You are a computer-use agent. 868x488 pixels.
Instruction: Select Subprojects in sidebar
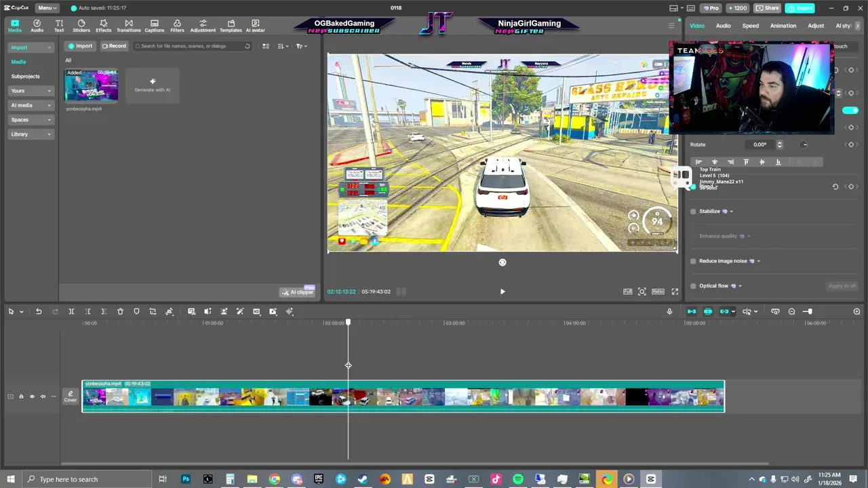(25, 76)
